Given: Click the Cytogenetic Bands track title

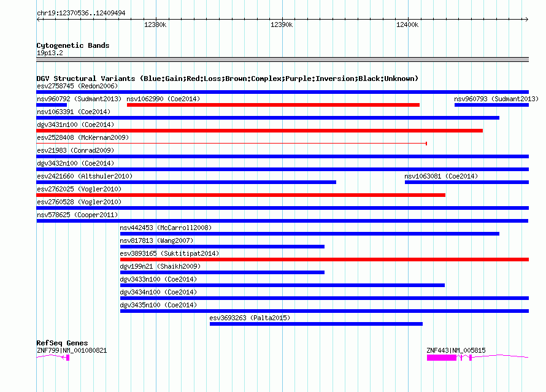Looking at the screenshot, I should pyautogui.click(x=73, y=45).
